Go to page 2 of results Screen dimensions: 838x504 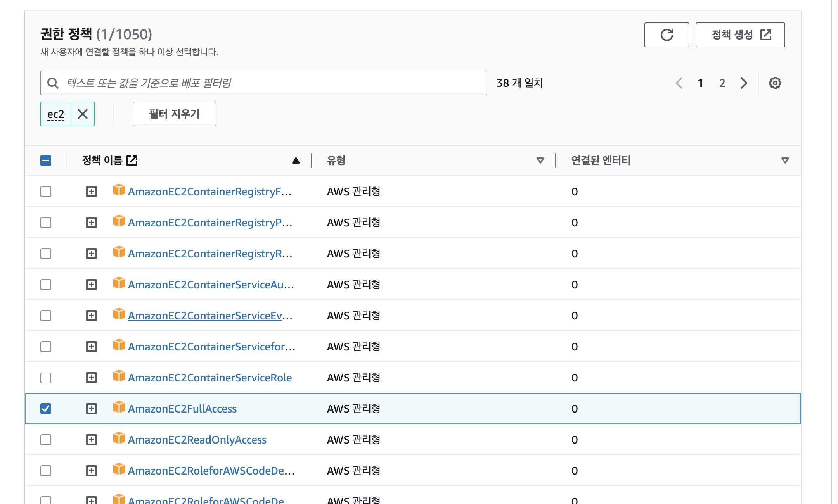pyautogui.click(x=722, y=83)
